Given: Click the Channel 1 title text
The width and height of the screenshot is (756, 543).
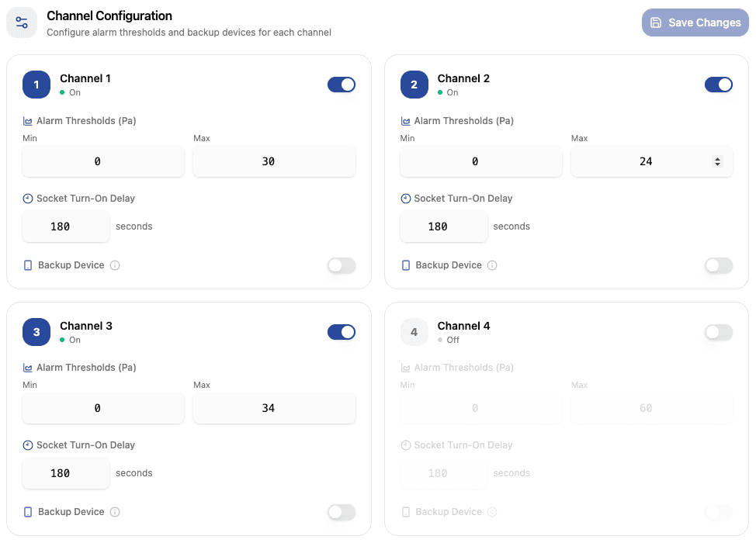Looking at the screenshot, I should 85,78.
